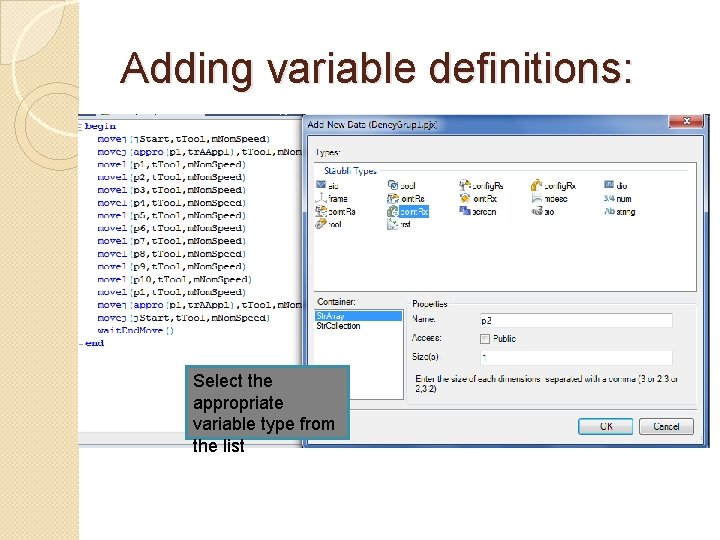This screenshot has height=540, width=720.
Task: Click code line movel(p7,tTool,mNomSpeed) in editor
Action: click(172, 241)
